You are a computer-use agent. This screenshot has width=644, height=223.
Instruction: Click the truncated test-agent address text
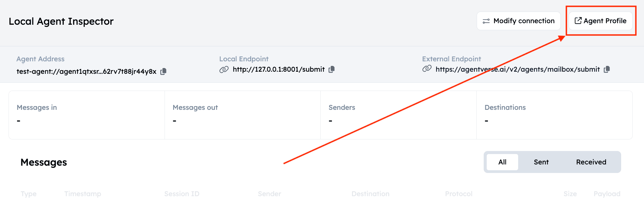click(x=86, y=71)
